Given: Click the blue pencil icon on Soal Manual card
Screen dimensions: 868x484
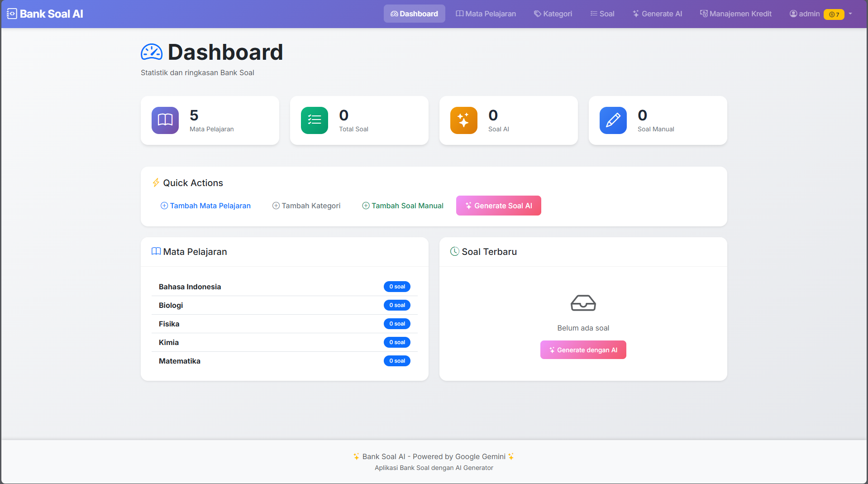Looking at the screenshot, I should [613, 120].
